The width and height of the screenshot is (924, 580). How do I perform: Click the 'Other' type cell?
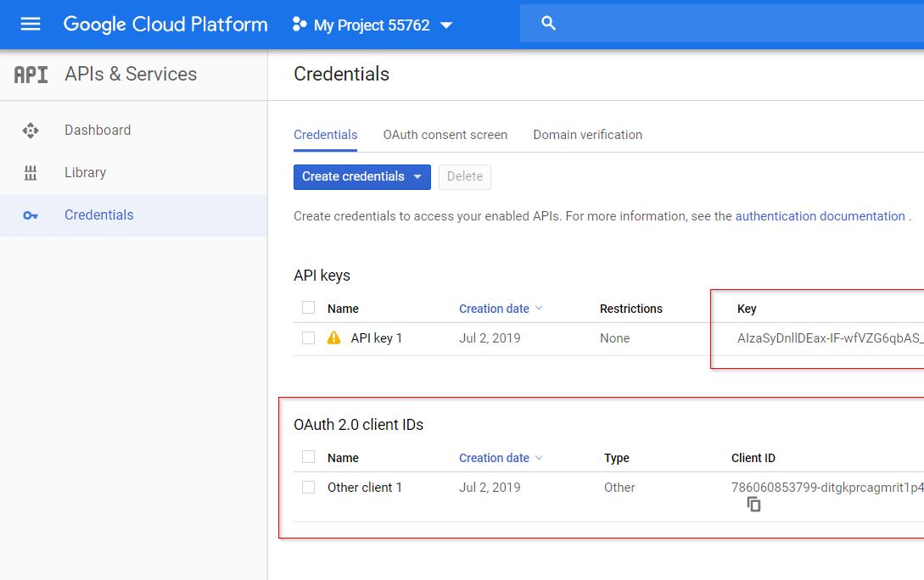point(619,488)
